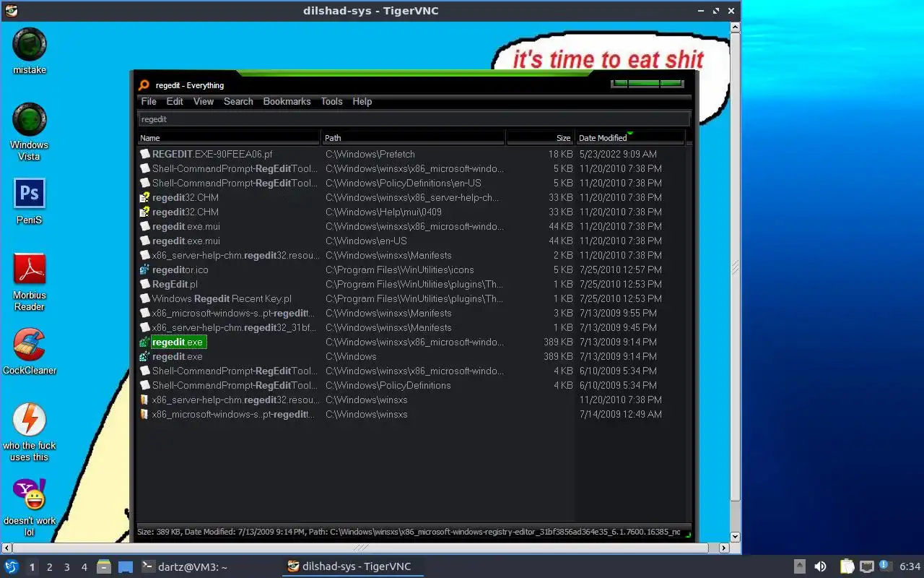Sort results by the Path column header
The height and width of the screenshot is (578, 924).
pos(414,137)
